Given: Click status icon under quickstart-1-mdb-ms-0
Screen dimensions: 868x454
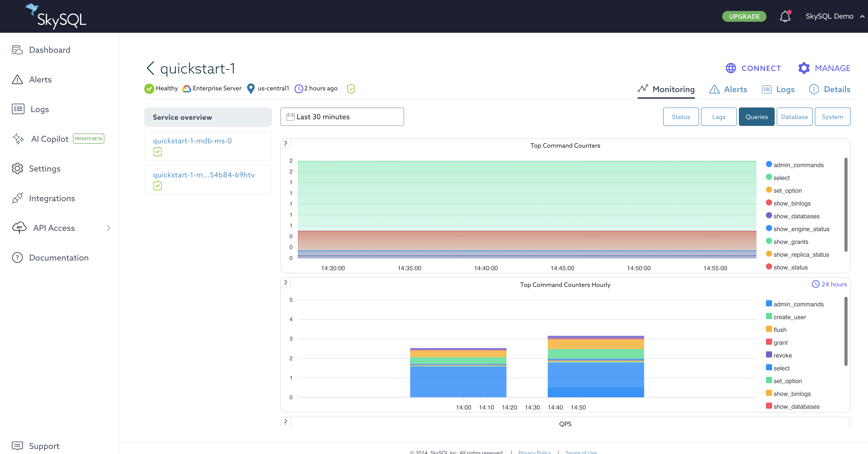Looking at the screenshot, I should [157, 152].
